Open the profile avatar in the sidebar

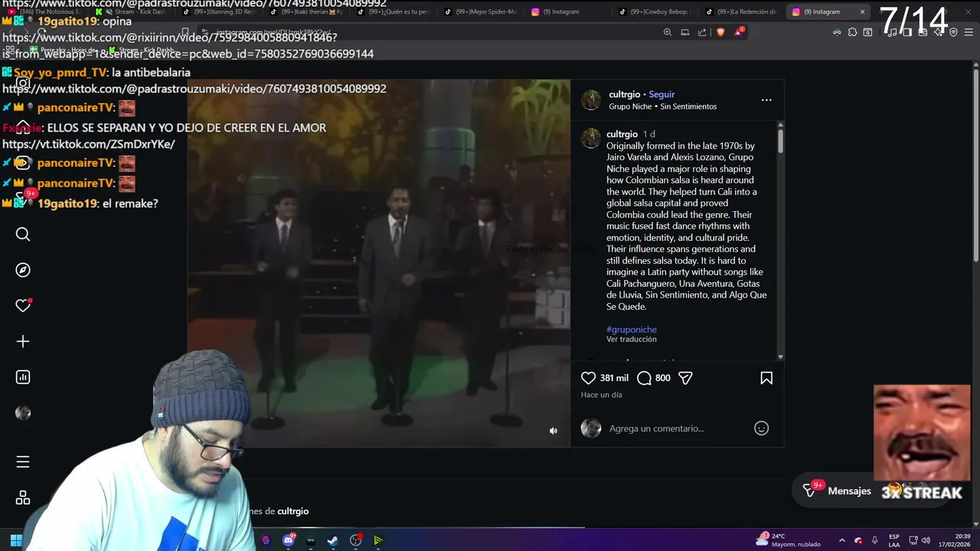(x=23, y=413)
